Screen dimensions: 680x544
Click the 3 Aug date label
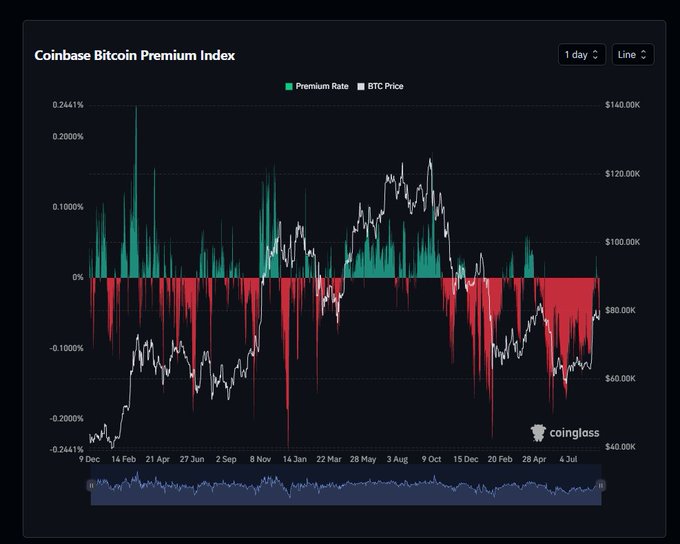397,459
